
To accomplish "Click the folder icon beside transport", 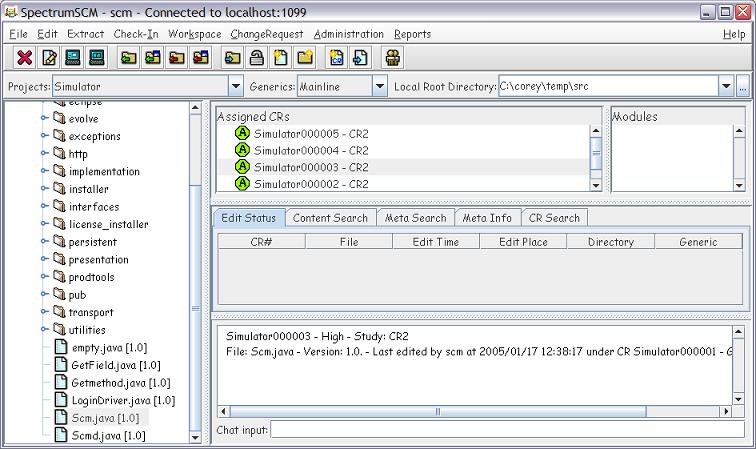I will pyautogui.click(x=59, y=312).
